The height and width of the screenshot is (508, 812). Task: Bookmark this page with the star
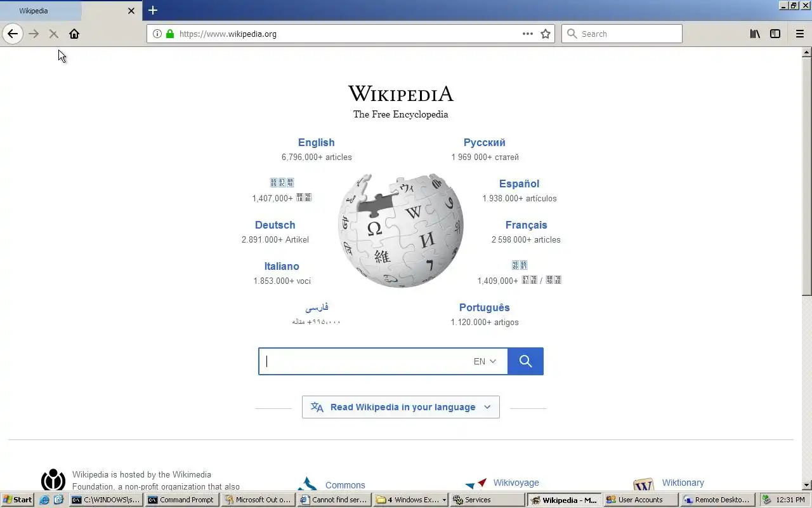[x=546, y=34]
